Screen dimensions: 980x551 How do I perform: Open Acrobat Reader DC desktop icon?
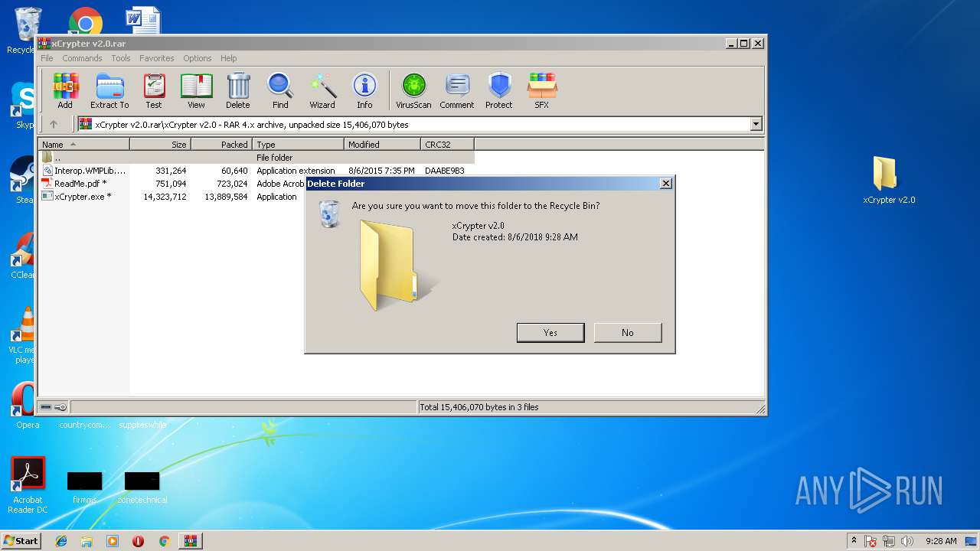coord(28,485)
